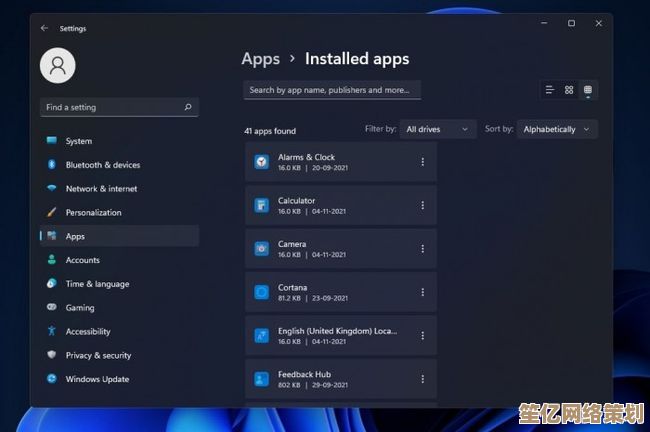Select the Calculator app name
This screenshot has width=650, height=432.
click(x=296, y=201)
